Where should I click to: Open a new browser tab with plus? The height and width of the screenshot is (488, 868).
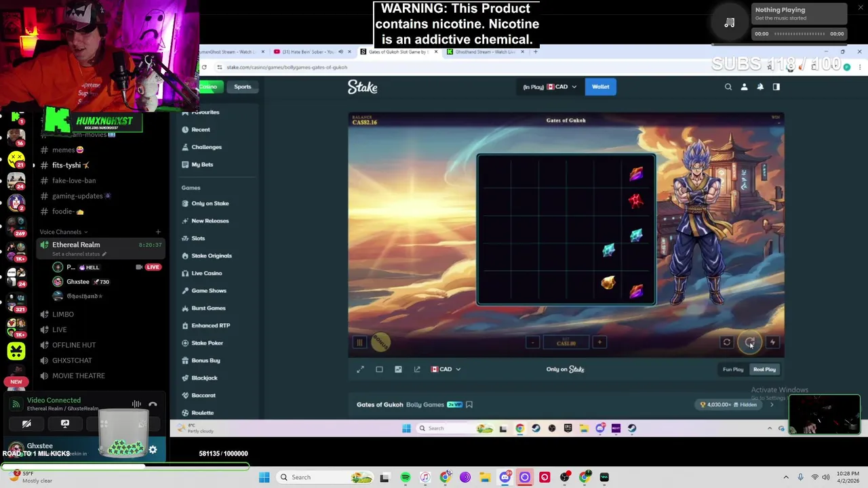pyautogui.click(x=535, y=52)
